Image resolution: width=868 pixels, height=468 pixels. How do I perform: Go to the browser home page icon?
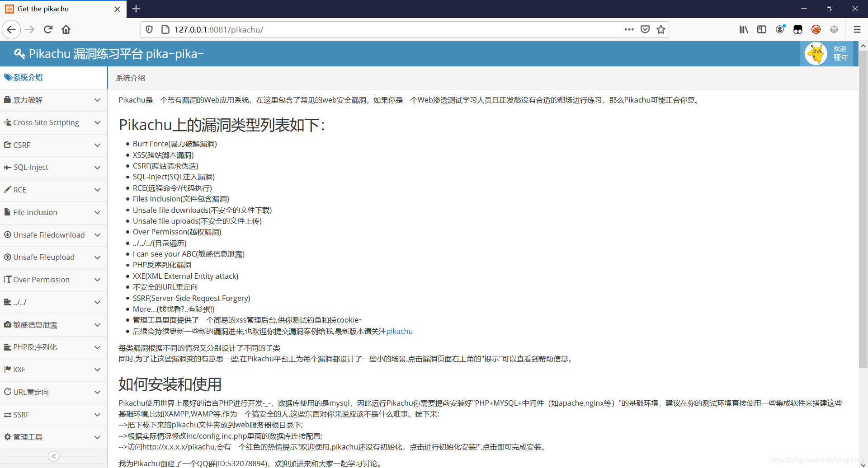[66, 29]
